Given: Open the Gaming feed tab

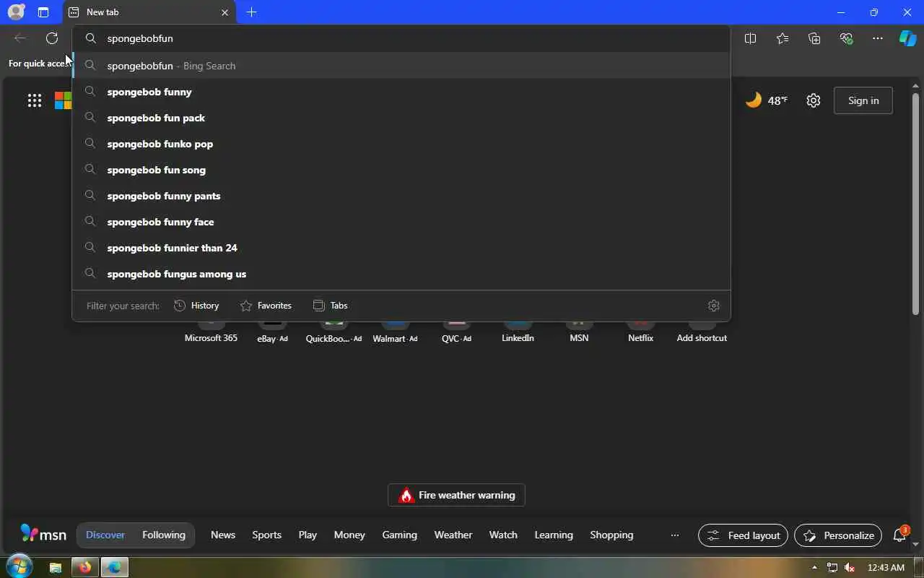Looking at the screenshot, I should click(399, 535).
